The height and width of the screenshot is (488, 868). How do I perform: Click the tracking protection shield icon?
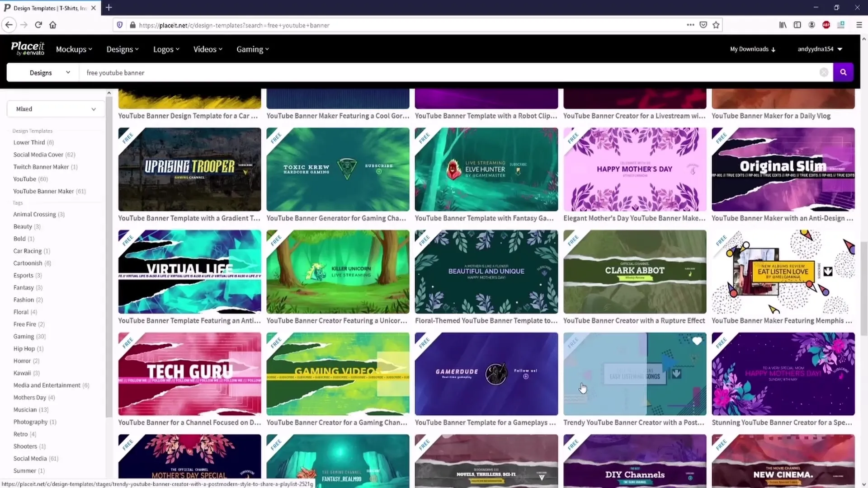pos(120,25)
